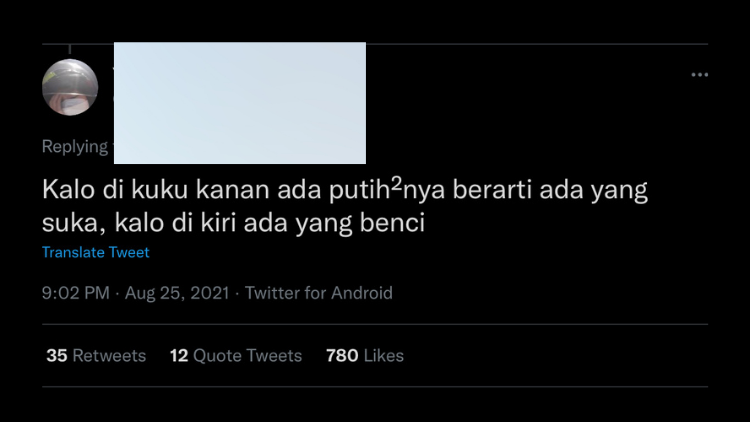Show the 780 Likes list
Image resolution: width=750 pixels, height=422 pixels.
pos(365,355)
